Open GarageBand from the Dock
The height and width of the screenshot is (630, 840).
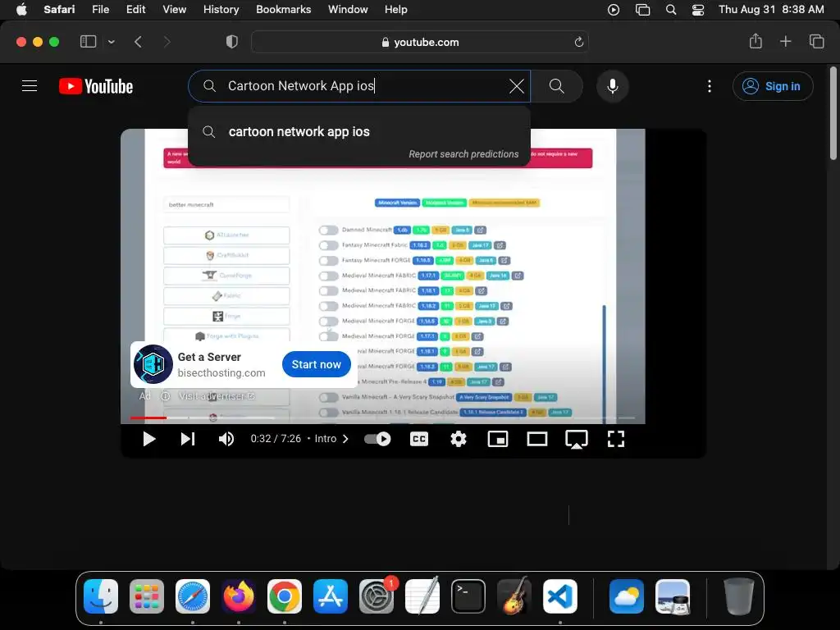pyautogui.click(x=514, y=596)
